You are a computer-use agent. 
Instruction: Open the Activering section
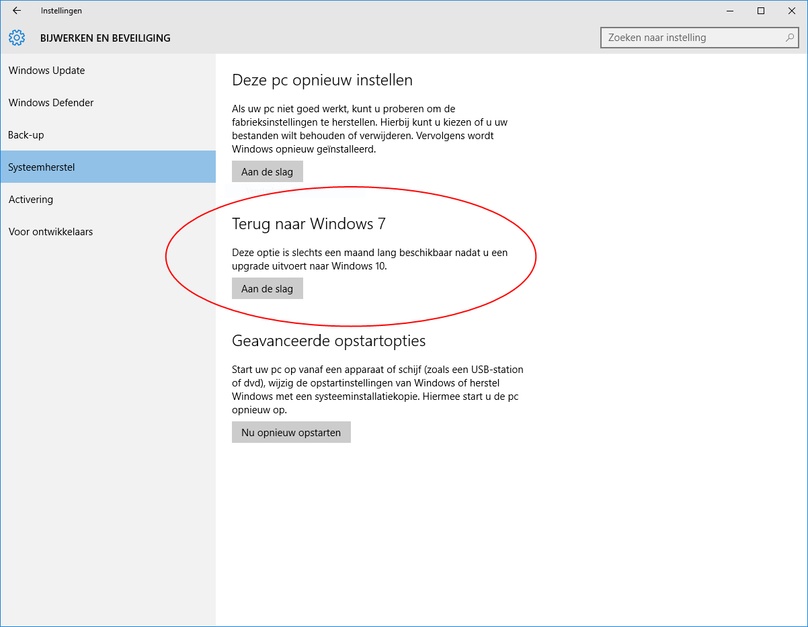pyautogui.click(x=108, y=199)
